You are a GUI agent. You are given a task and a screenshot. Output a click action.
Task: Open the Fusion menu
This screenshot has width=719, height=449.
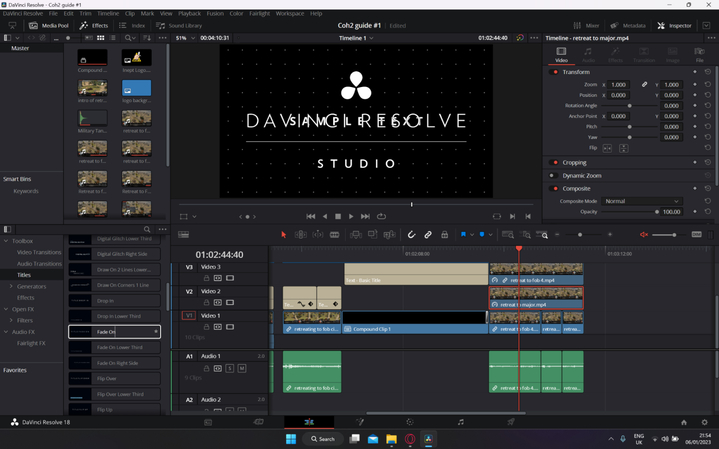[215, 13]
